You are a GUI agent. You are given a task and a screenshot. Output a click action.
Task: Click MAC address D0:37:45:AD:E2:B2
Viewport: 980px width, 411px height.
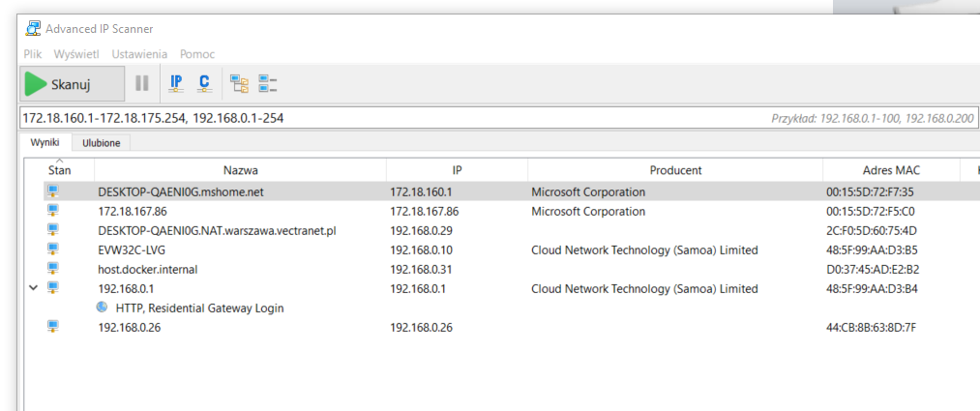coord(873,270)
